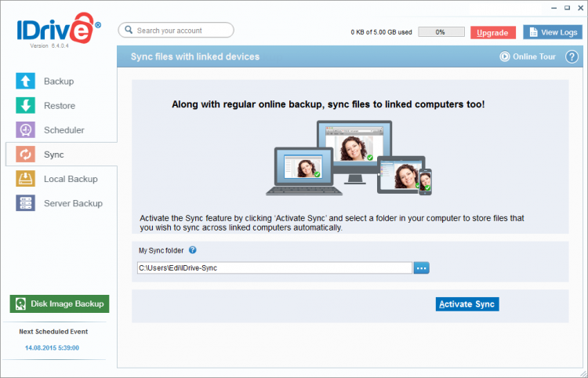Image resolution: width=588 pixels, height=378 pixels.
Task: Click the My Sync folder path field
Action: 274,267
